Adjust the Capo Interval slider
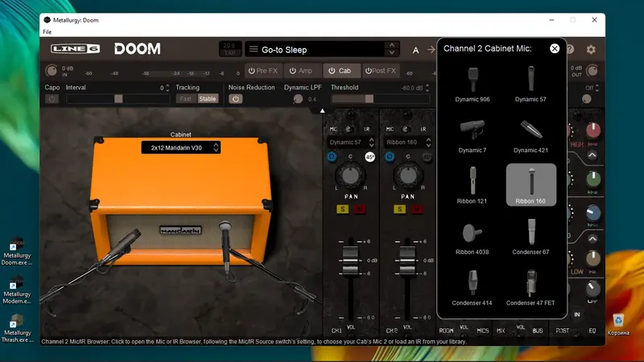The height and width of the screenshot is (362, 644). 118,99
